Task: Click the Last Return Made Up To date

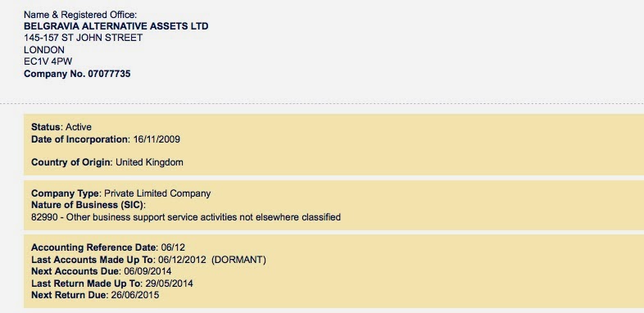Action: (170, 284)
